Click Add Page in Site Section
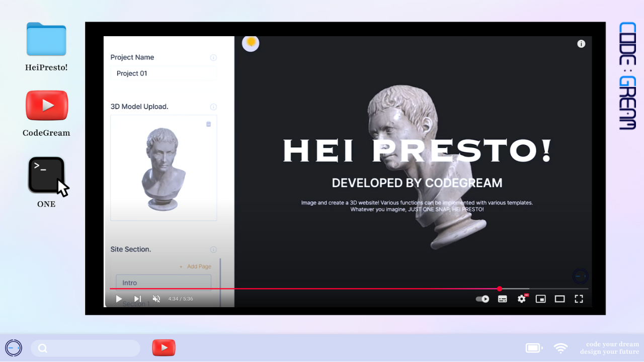Image resolution: width=644 pixels, height=362 pixels. point(196,266)
